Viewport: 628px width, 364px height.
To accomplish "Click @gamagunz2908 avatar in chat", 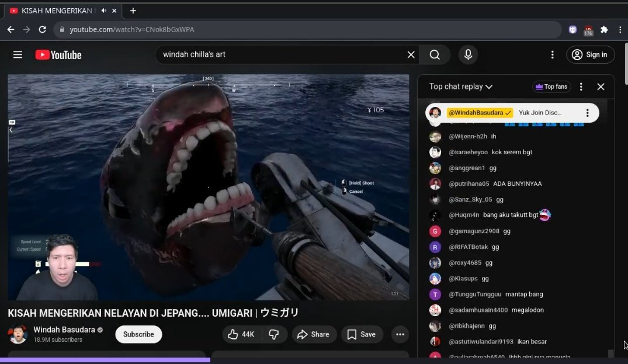I will pyautogui.click(x=435, y=231).
